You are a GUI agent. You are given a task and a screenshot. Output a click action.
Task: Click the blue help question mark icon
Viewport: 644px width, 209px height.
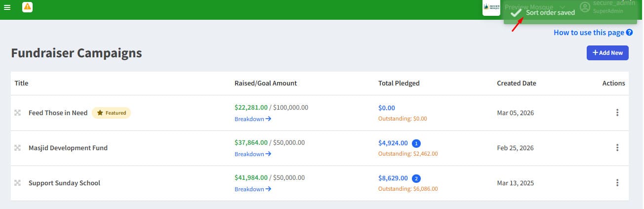click(629, 33)
